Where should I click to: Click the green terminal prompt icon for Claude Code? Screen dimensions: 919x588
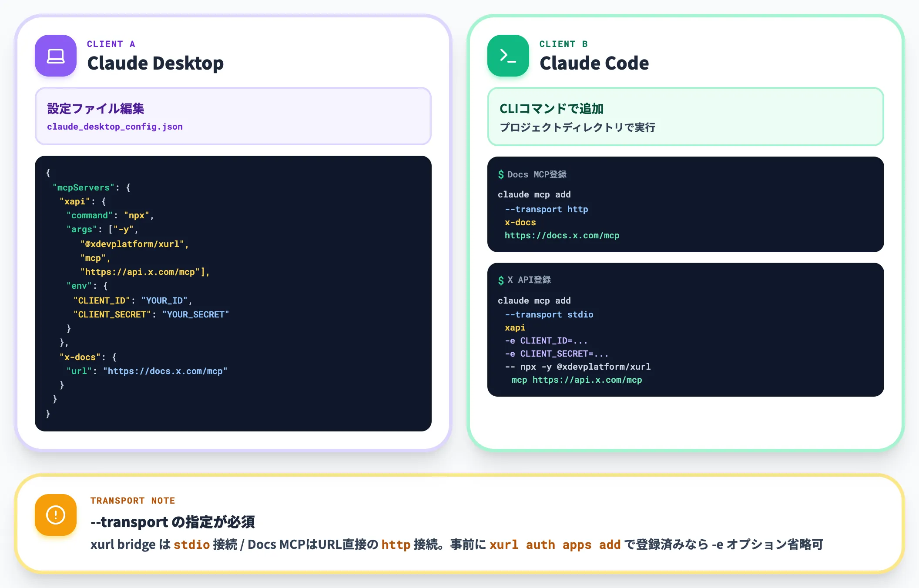coord(508,56)
